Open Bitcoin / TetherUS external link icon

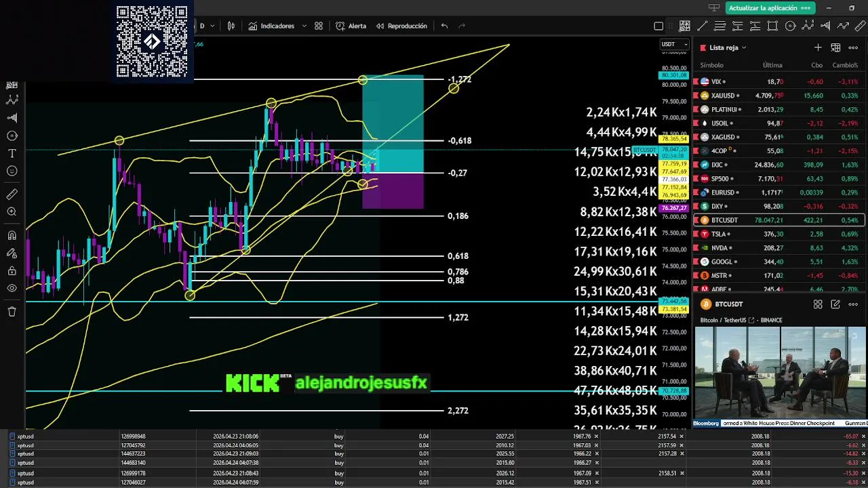751,320
